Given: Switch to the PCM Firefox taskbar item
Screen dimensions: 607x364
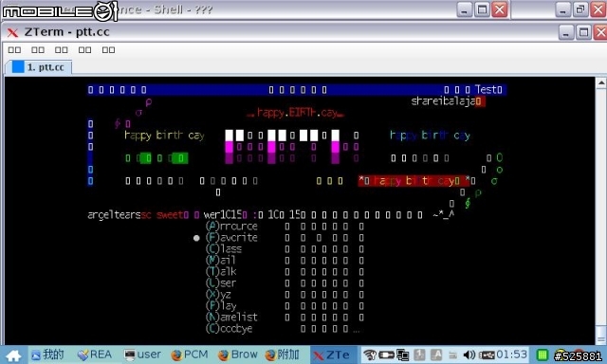Looking at the screenshot, I should coord(190,355).
